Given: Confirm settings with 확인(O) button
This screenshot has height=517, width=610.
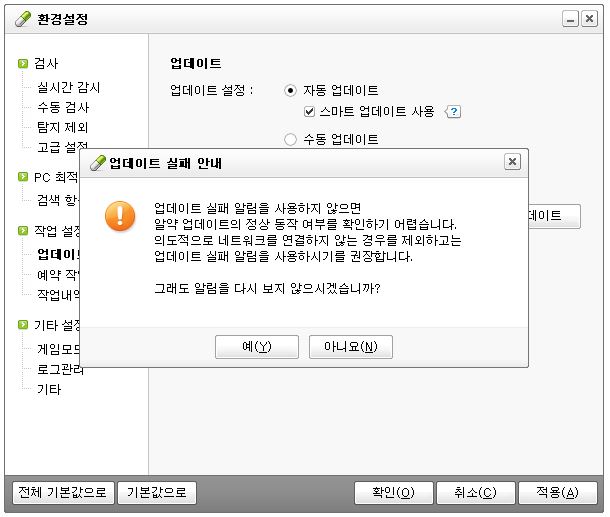Looking at the screenshot, I should click(394, 492).
